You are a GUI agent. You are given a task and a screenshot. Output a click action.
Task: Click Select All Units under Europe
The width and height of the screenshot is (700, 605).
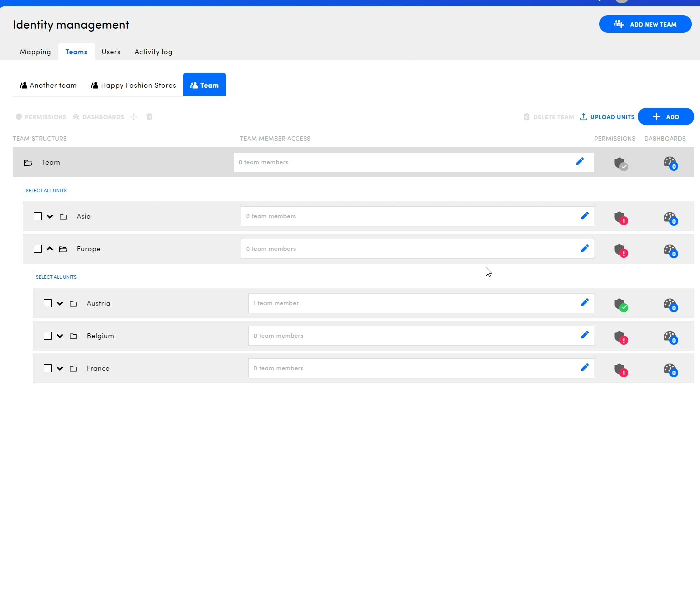pos(56,277)
